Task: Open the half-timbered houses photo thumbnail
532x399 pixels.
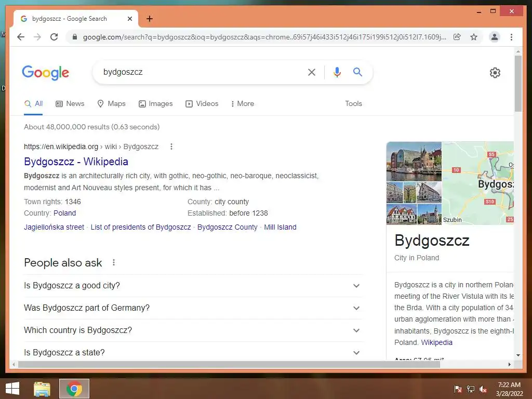Action: pos(402,215)
